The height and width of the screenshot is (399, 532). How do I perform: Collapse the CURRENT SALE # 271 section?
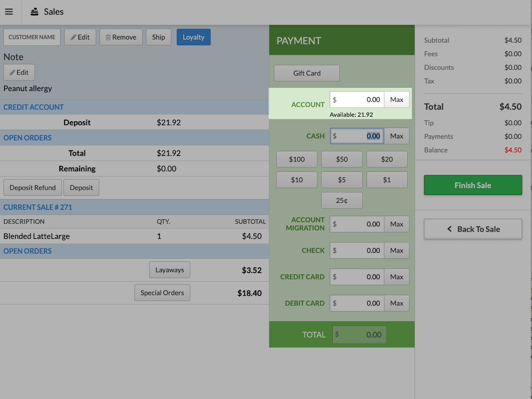click(x=37, y=207)
